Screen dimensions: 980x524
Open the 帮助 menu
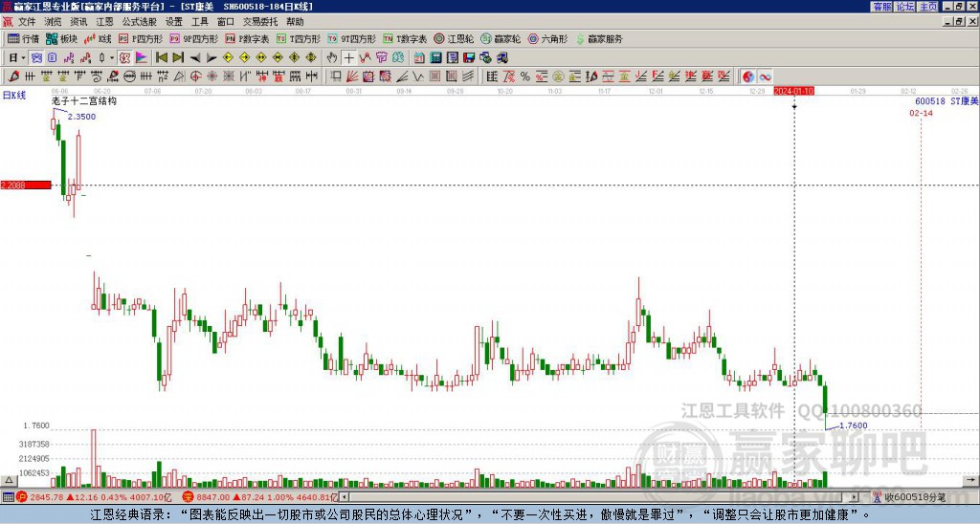(x=295, y=22)
